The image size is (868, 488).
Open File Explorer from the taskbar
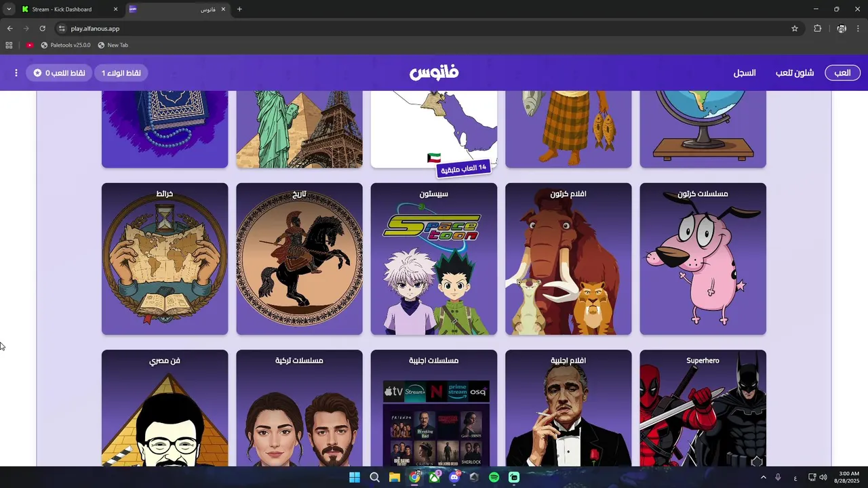(x=395, y=477)
